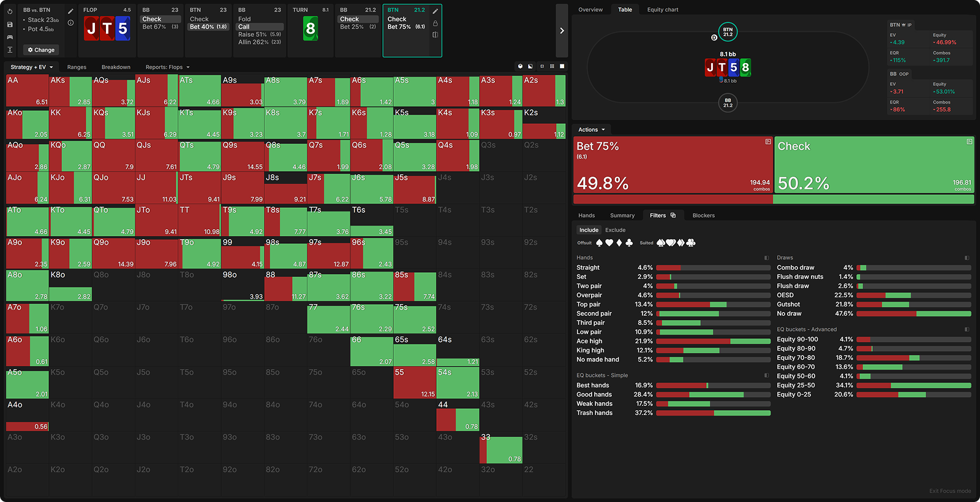This screenshot has height=502, width=980.
Task: Open the Blockers tab
Action: pyautogui.click(x=703, y=215)
